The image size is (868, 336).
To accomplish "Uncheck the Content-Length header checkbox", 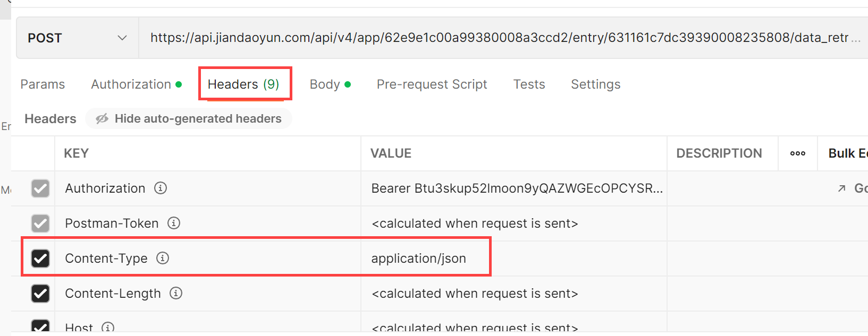I will (40, 294).
